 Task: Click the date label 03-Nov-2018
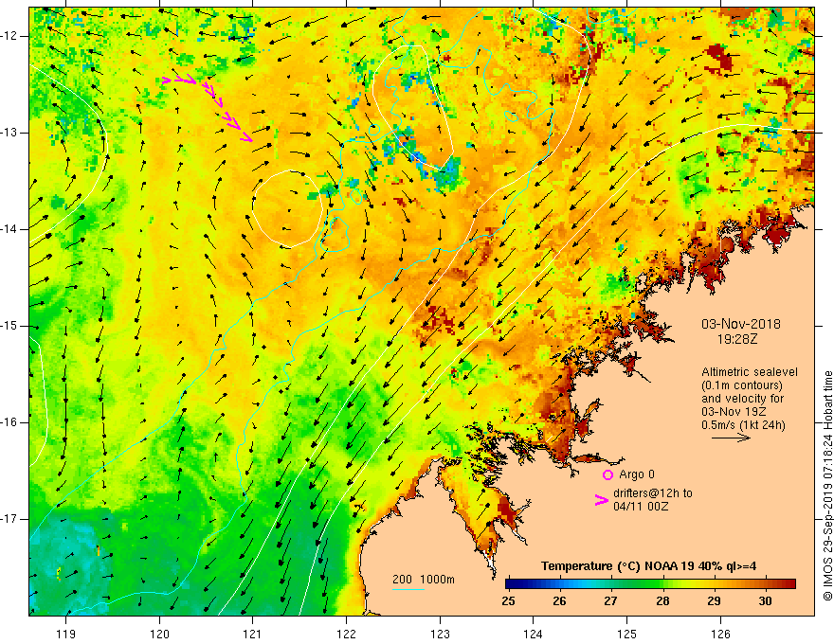click(741, 324)
